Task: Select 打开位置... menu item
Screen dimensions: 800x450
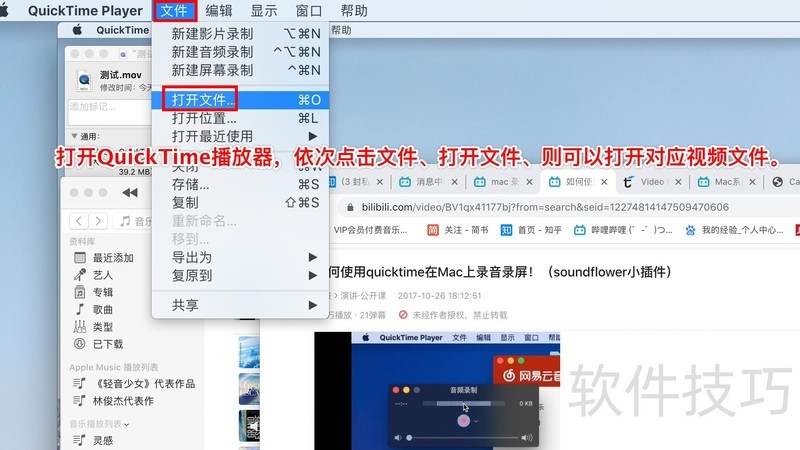Action: tap(240, 118)
